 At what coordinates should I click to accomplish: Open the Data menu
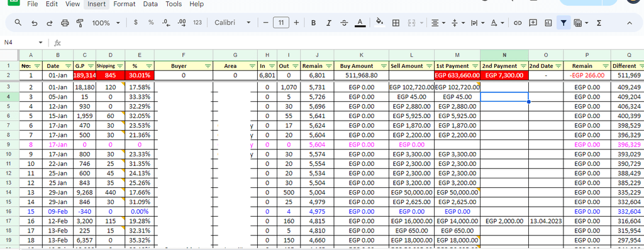150,4
